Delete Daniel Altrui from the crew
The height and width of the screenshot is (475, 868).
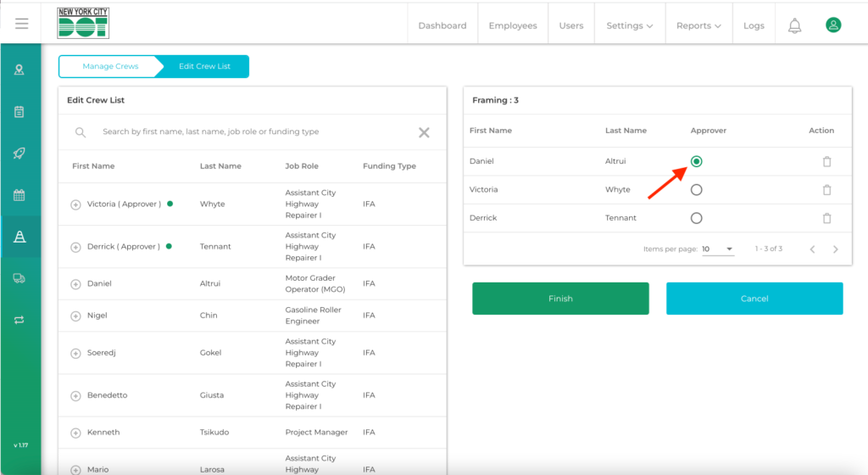click(826, 162)
